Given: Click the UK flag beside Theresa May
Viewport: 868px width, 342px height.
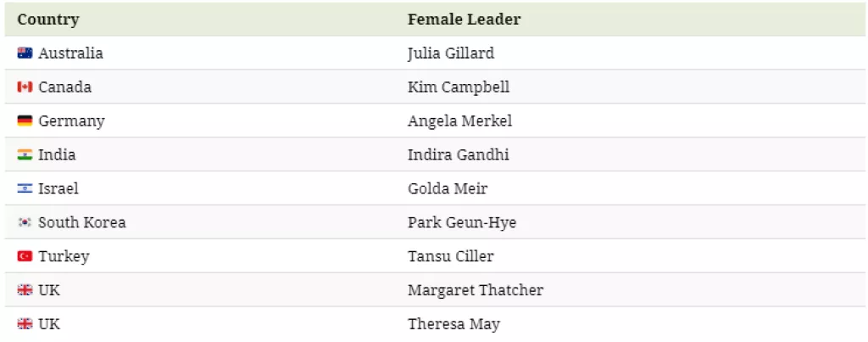Looking at the screenshot, I should (25, 324).
